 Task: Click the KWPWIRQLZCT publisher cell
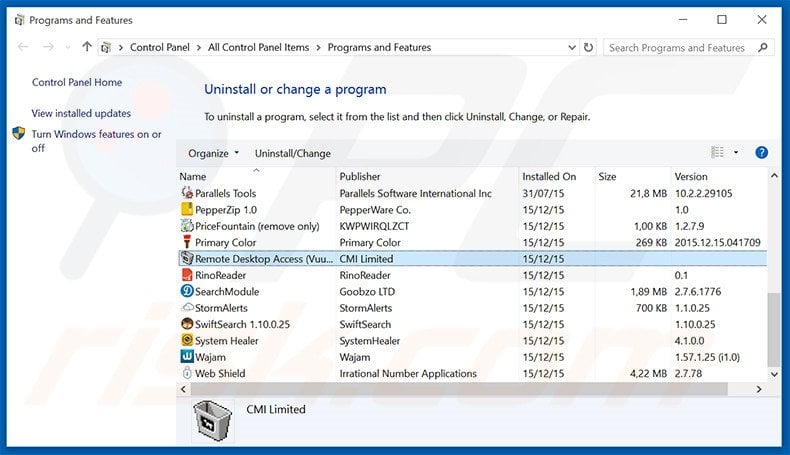coord(374,226)
